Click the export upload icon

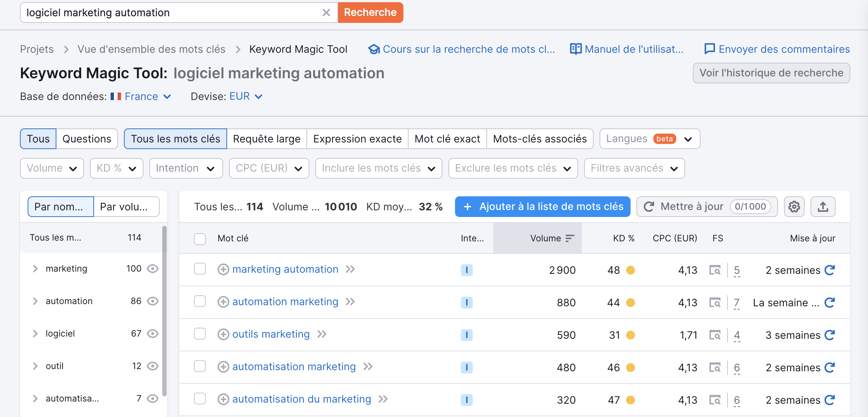pyautogui.click(x=823, y=207)
